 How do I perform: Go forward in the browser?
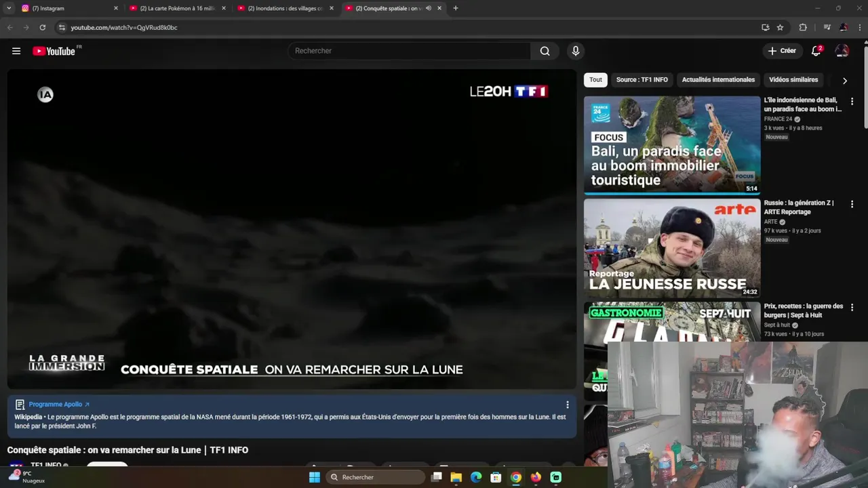click(x=26, y=28)
